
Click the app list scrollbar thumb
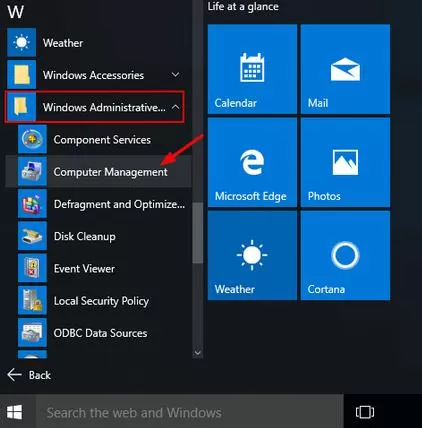(x=197, y=233)
